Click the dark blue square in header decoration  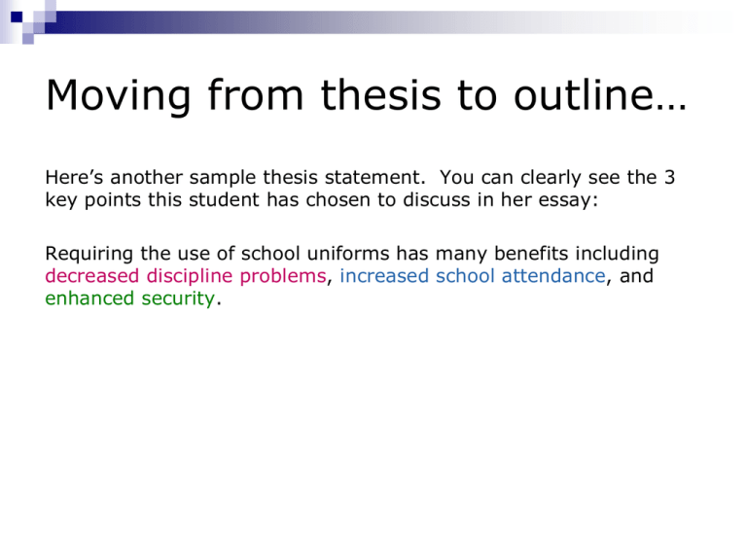pos(17,17)
